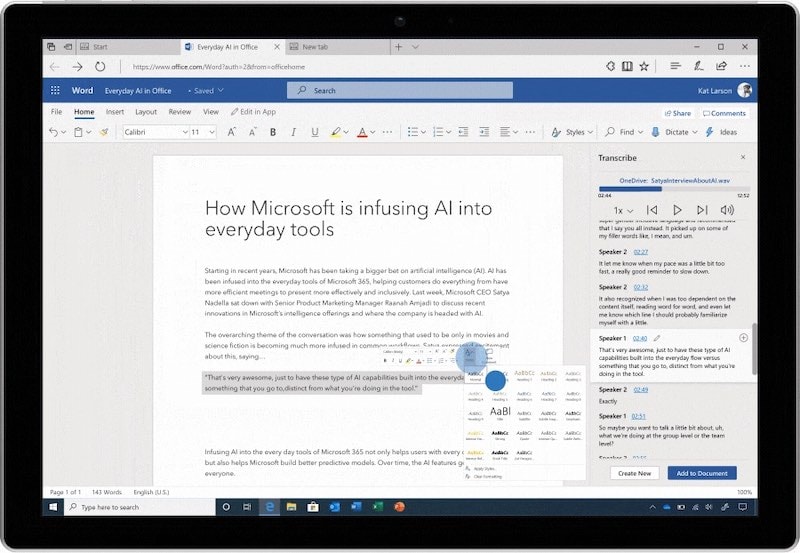Screen dimensions: 800x553
Task: Open File Explorer from the taskbar
Action: click(x=291, y=507)
